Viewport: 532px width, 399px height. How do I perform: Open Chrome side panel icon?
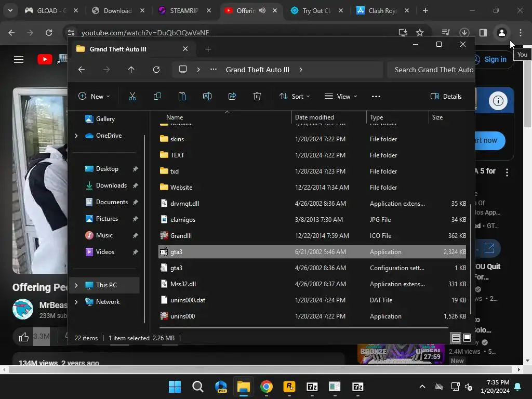coord(483,33)
